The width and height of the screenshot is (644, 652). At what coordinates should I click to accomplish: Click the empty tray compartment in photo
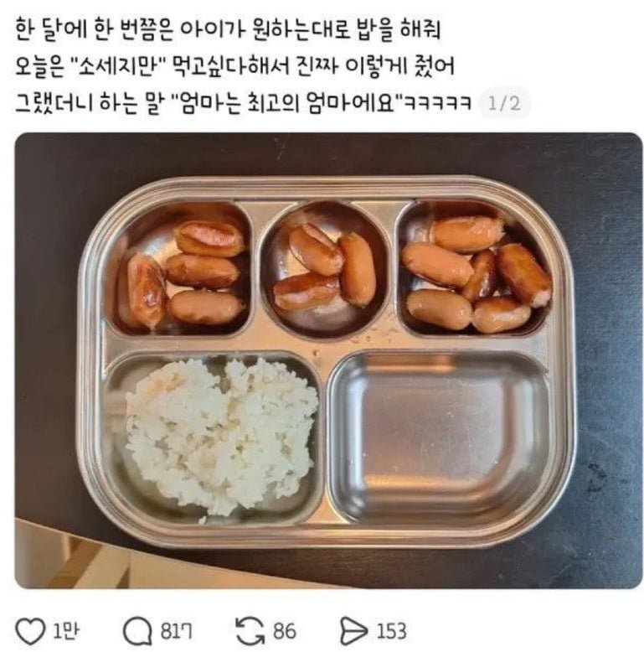point(440,437)
